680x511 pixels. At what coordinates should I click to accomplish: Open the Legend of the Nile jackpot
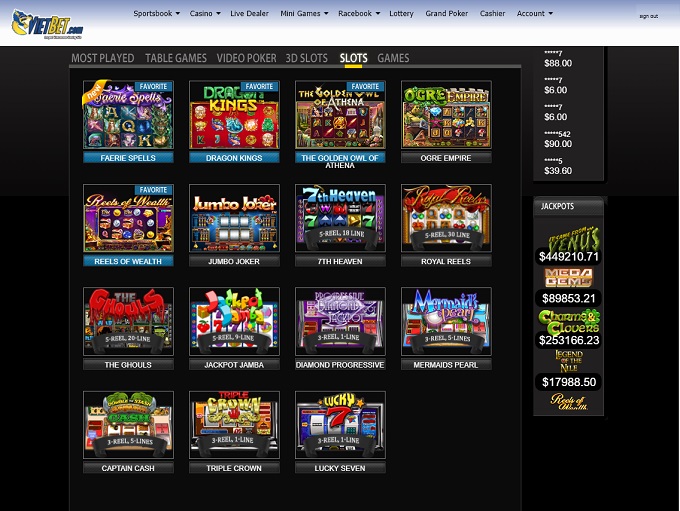pos(568,360)
